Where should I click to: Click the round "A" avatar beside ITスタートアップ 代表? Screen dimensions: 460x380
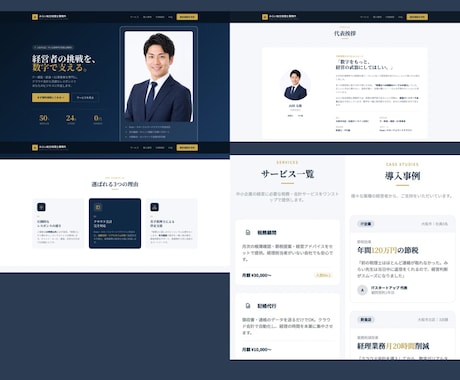[362, 290]
